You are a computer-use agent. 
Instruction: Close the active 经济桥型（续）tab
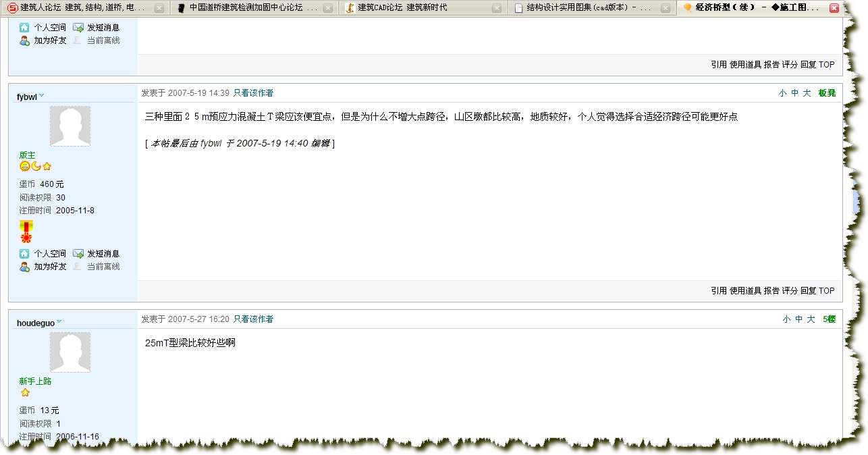[834, 8]
